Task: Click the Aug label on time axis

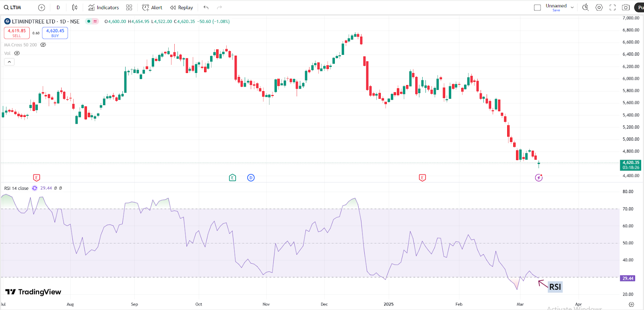Action: click(x=70, y=304)
